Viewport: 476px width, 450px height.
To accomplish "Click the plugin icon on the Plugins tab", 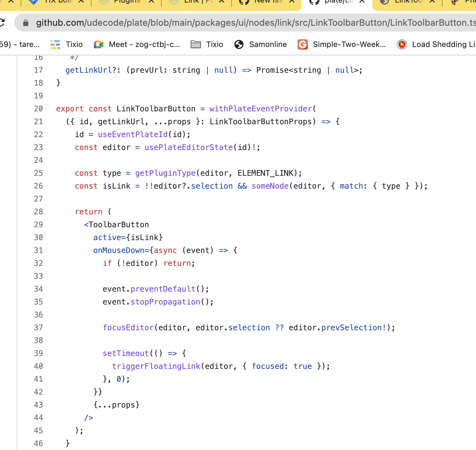I will click(103, 2).
